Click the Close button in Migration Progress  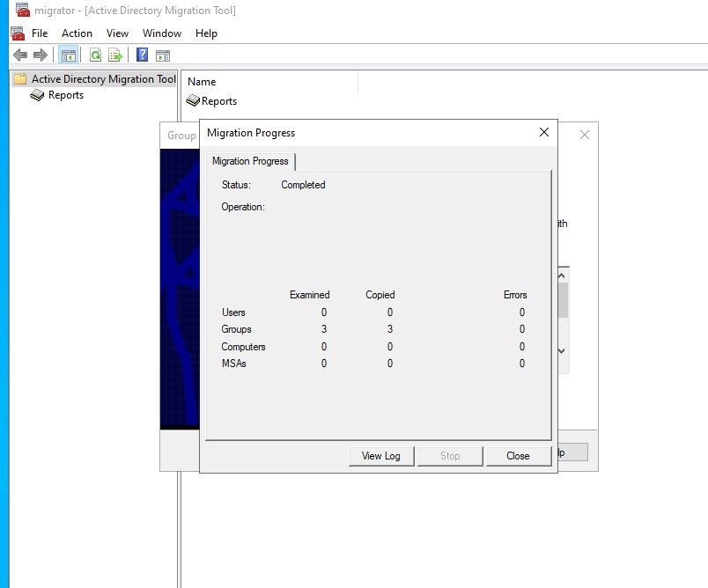(519, 456)
